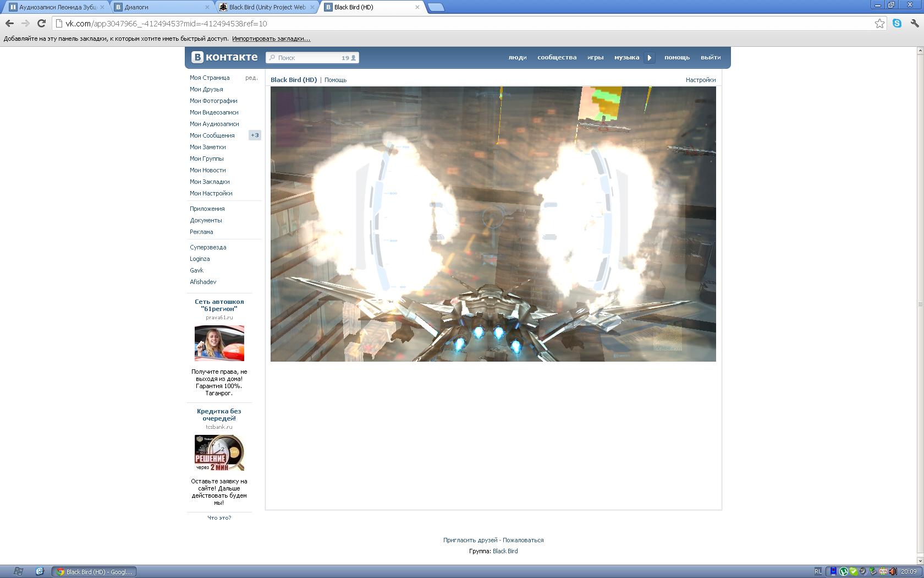Viewport: 924px width, 578px height.
Task: Open a new browser tab
Action: (x=436, y=7)
